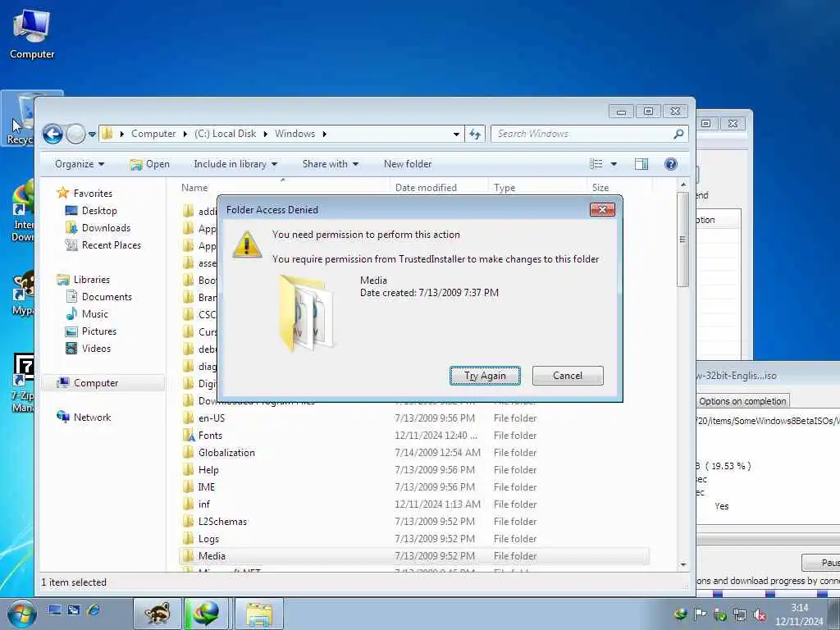The image size is (840, 630).
Task: Select the Fonts folder
Action: point(210,436)
